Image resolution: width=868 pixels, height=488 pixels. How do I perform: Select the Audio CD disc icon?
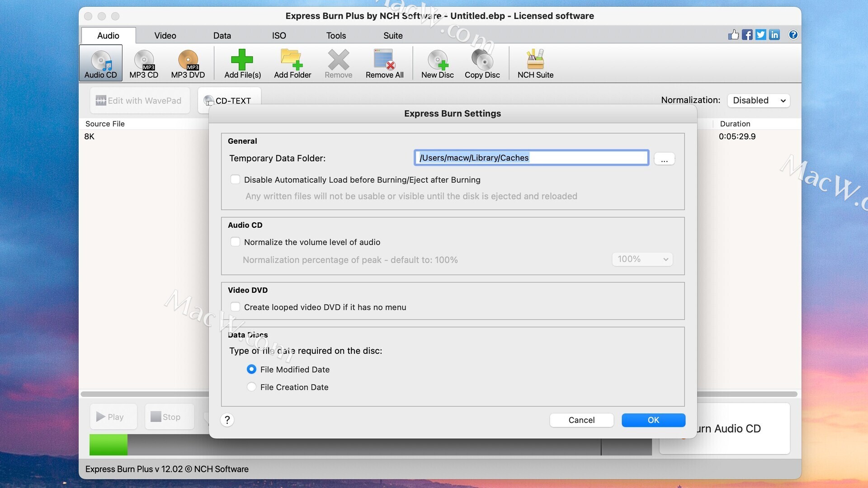click(x=100, y=60)
